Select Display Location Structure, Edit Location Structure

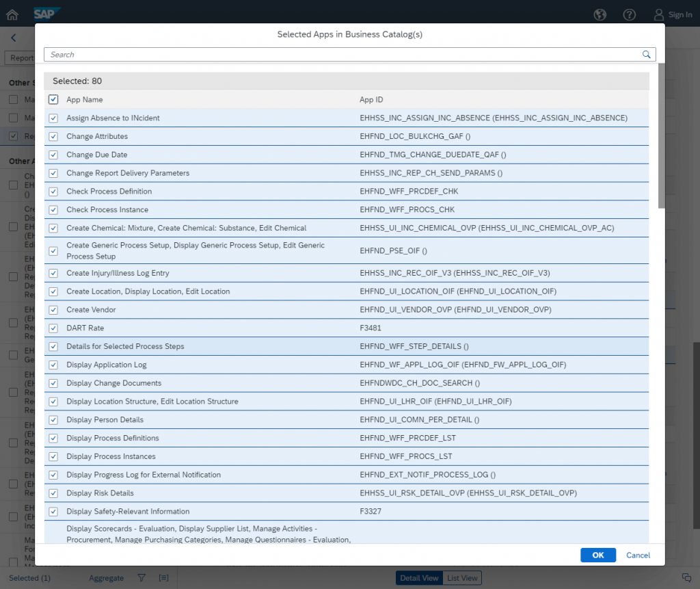pyautogui.click(x=347, y=402)
